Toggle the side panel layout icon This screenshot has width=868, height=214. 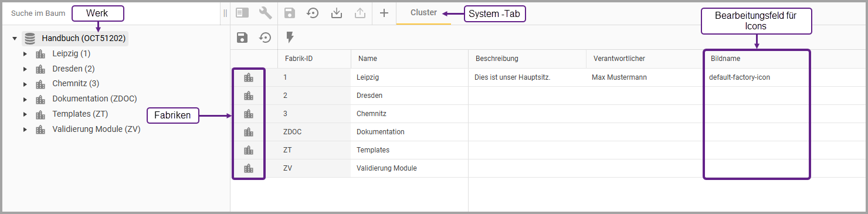[x=242, y=13]
